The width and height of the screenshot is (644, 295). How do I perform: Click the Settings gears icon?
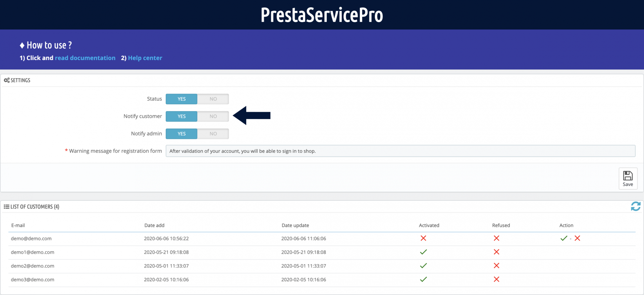[7, 80]
